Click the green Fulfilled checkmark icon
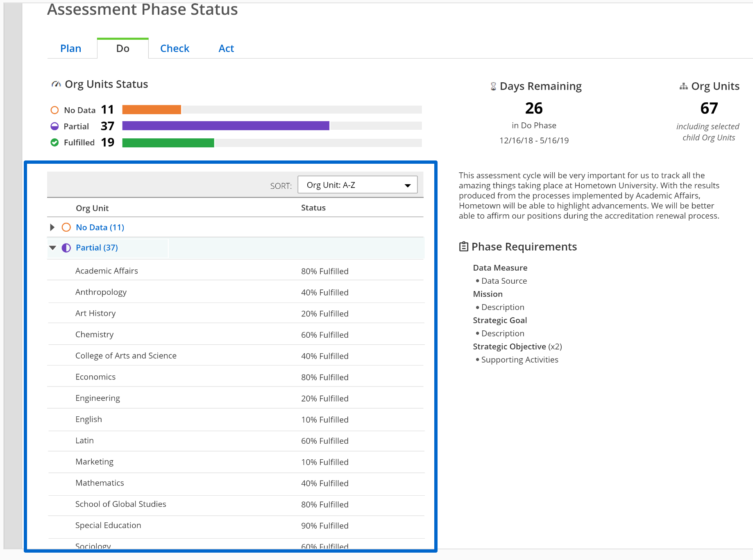 pyautogui.click(x=54, y=142)
